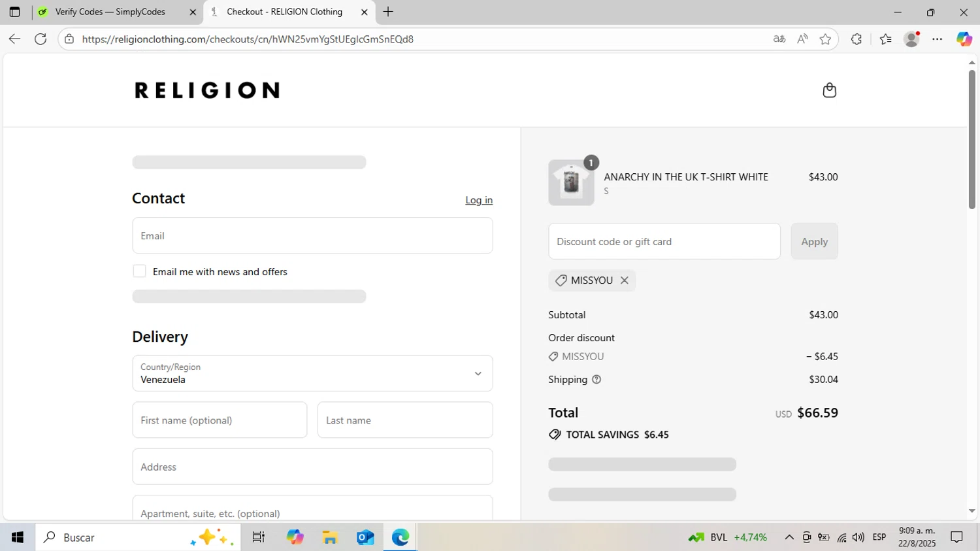Open network settings tray icon
This screenshot has width=980, height=551.
pyautogui.click(x=841, y=537)
